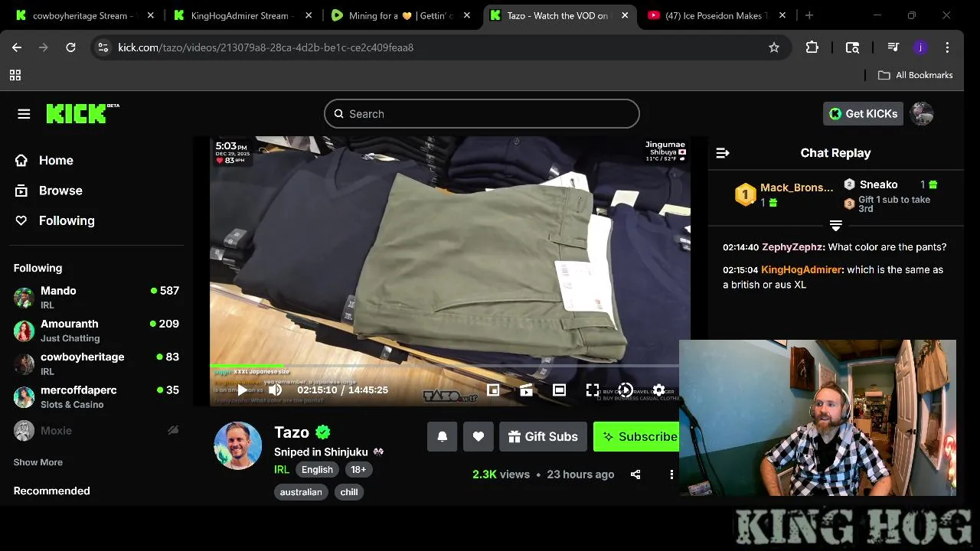
Task: Create a clip with the clapperboard icon
Action: [x=526, y=390]
